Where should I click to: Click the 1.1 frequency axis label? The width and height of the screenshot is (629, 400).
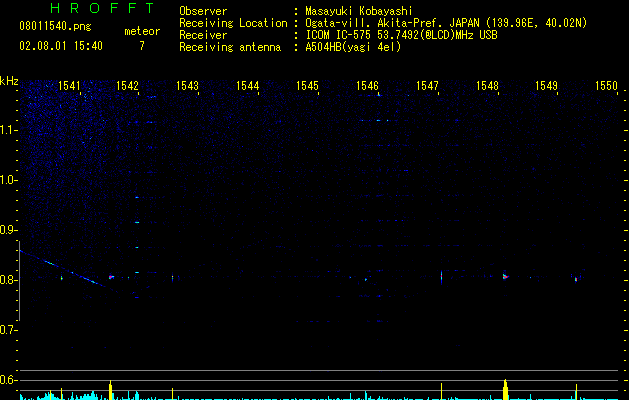point(8,130)
